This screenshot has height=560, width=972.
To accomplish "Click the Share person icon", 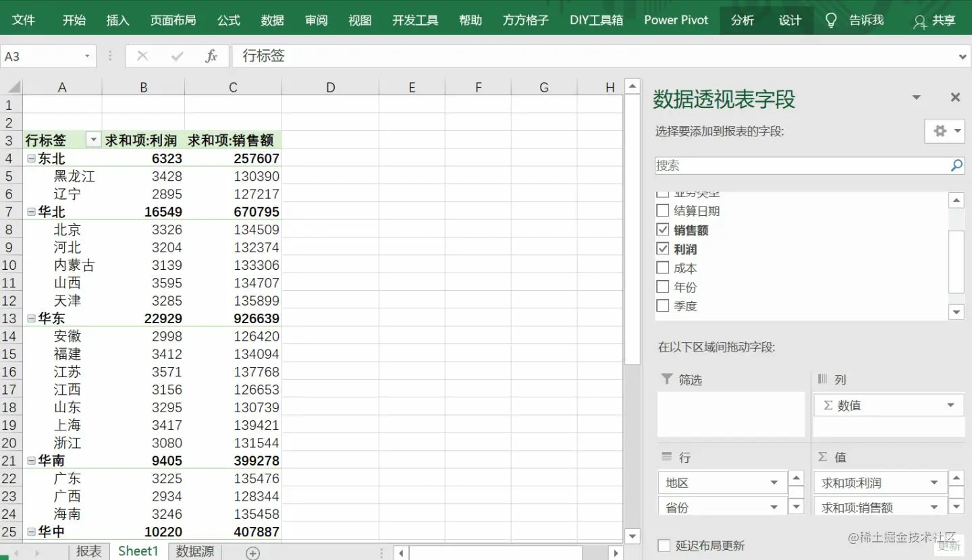I will 919,22.
